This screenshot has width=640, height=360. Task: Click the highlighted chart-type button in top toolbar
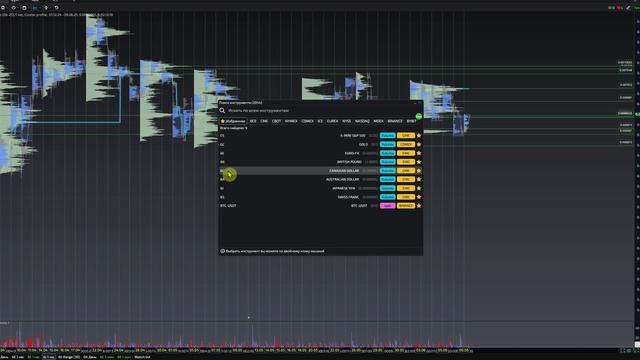click(x=35, y=8)
